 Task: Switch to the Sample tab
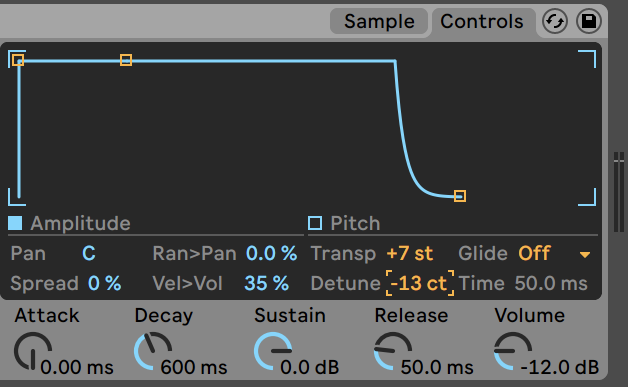point(379,21)
